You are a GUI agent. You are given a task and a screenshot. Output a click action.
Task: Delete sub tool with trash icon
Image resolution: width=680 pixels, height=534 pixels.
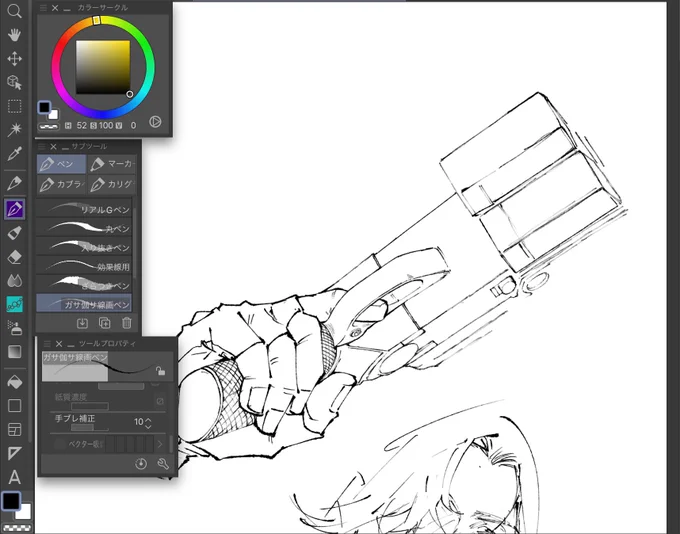tap(127, 323)
